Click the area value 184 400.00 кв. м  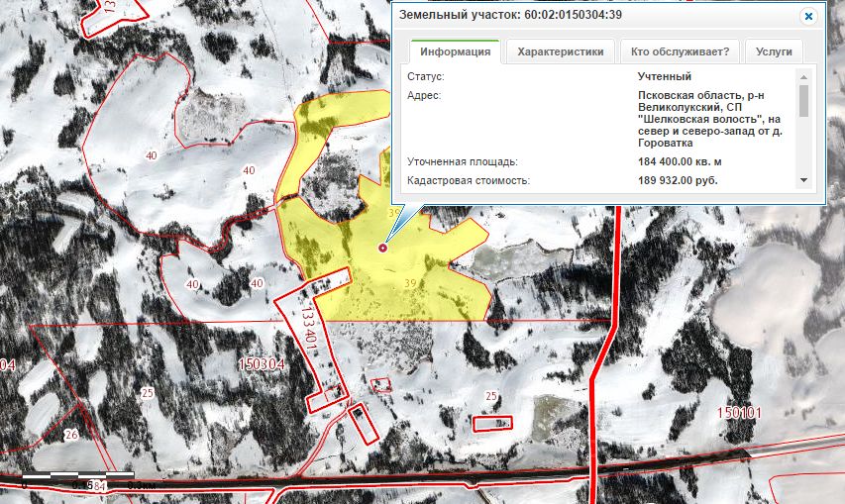coord(680,161)
